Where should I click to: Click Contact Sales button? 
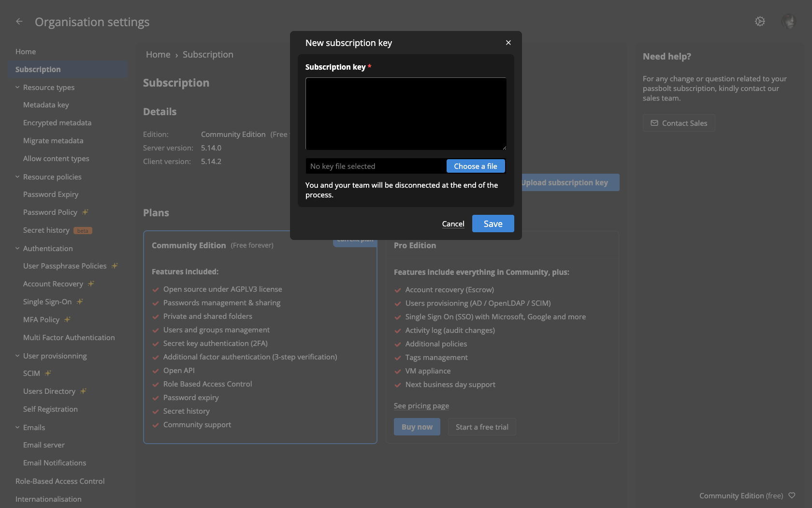point(679,123)
